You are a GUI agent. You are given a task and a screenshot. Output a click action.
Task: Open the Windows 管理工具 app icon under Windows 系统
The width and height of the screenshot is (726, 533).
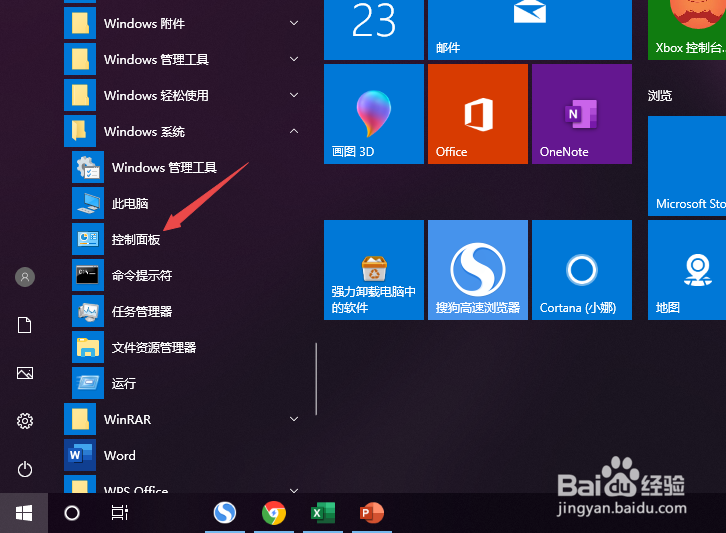coord(88,167)
